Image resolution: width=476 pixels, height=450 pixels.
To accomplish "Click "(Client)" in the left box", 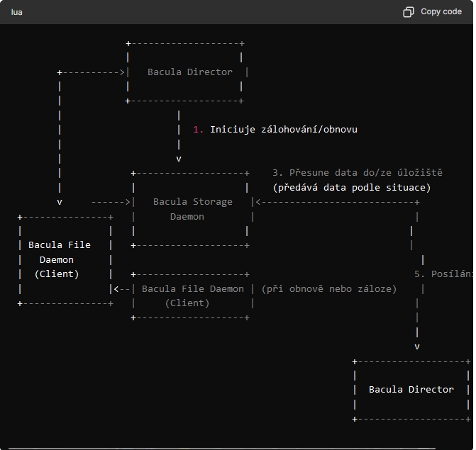I will coord(57,274).
